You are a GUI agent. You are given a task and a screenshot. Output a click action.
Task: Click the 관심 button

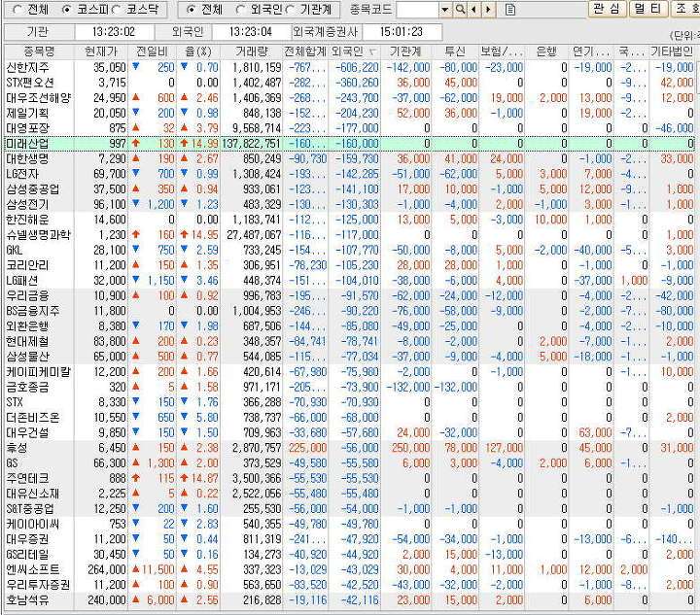tap(607, 9)
